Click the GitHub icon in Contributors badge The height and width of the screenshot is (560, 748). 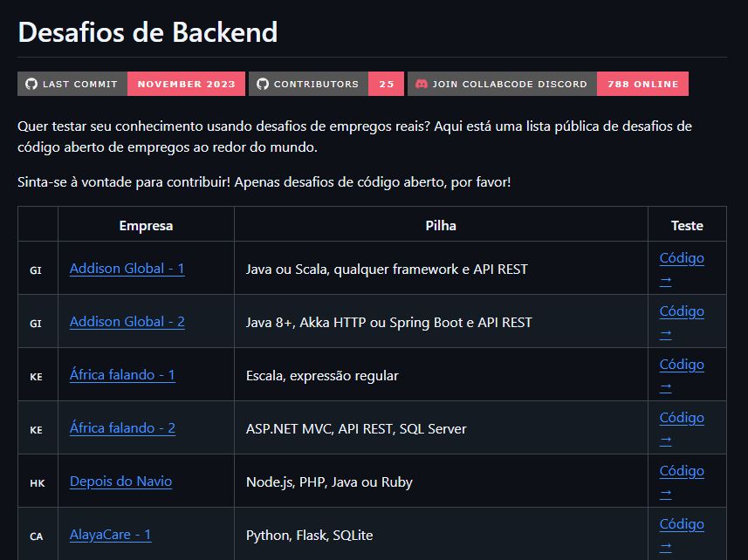coord(263,84)
